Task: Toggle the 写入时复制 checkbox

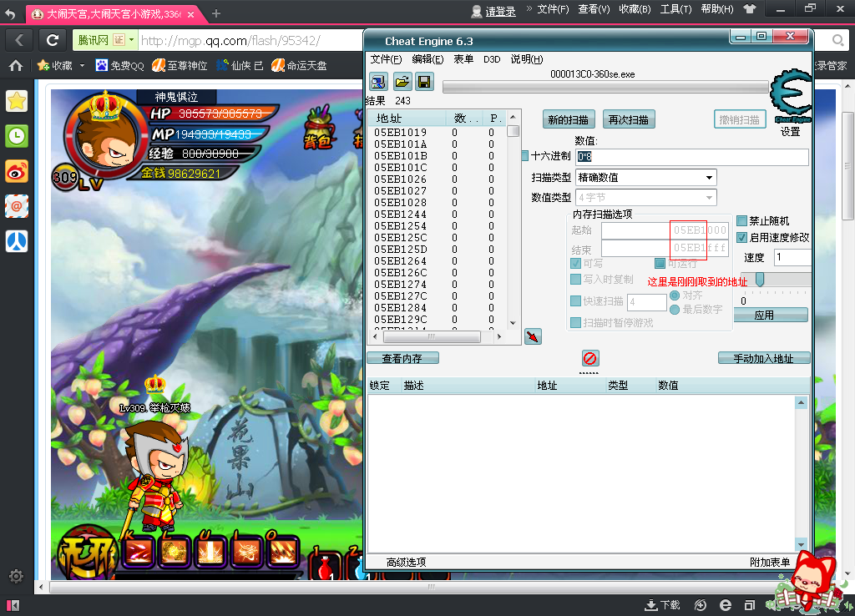Action: (575, 279)
